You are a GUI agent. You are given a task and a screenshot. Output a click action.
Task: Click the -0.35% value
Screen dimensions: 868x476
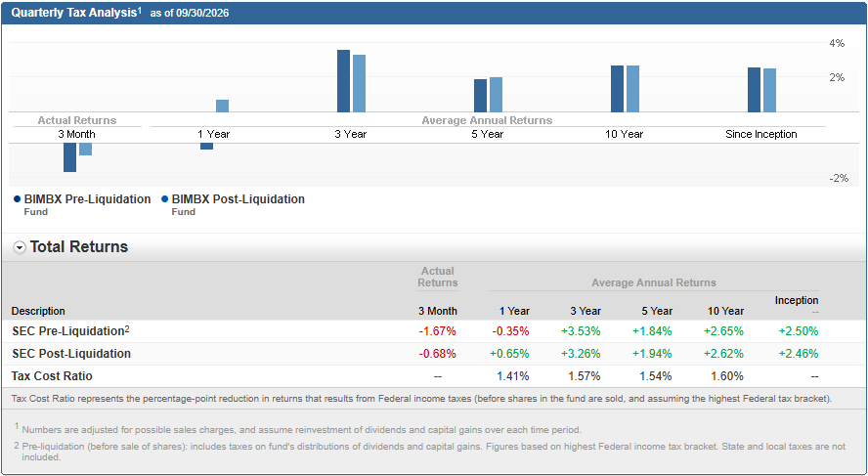pos(510,331)
